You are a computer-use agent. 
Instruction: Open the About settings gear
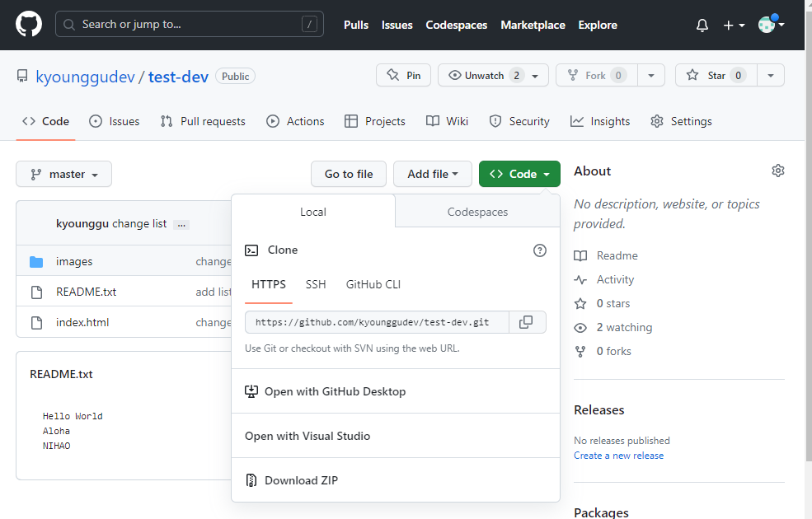[778, 171]
